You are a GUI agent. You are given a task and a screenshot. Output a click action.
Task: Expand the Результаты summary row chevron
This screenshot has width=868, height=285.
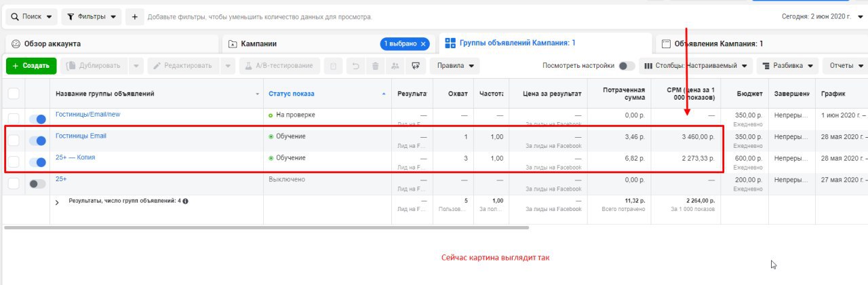[x=57, y=203]
